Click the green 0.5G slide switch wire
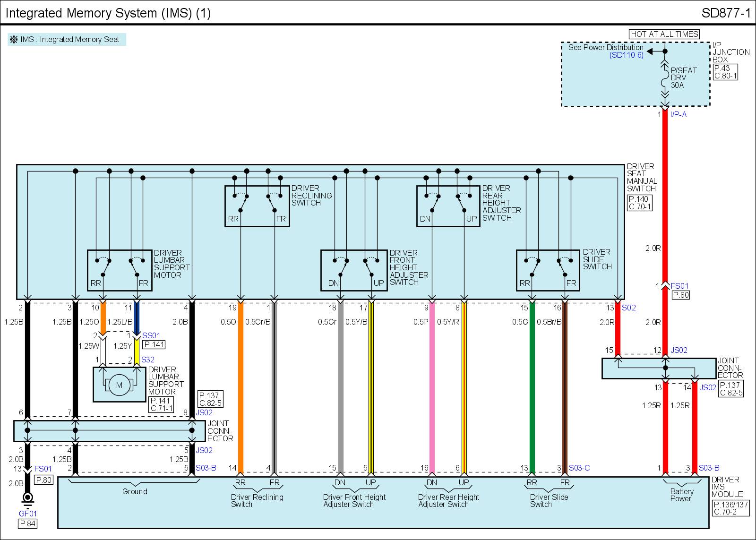 [532, 387]
